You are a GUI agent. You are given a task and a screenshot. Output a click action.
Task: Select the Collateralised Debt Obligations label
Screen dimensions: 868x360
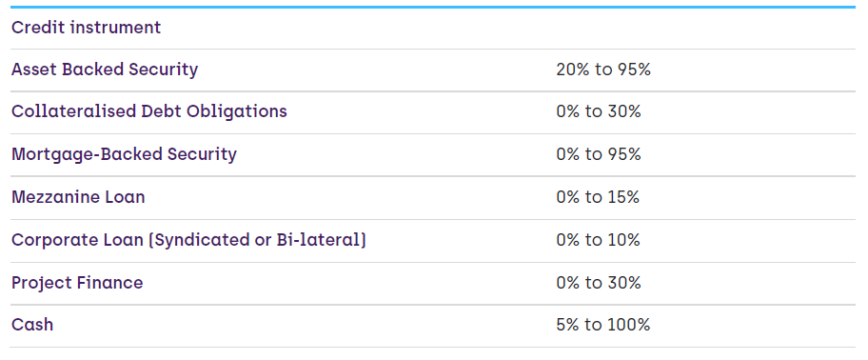(x=149, y=111)
